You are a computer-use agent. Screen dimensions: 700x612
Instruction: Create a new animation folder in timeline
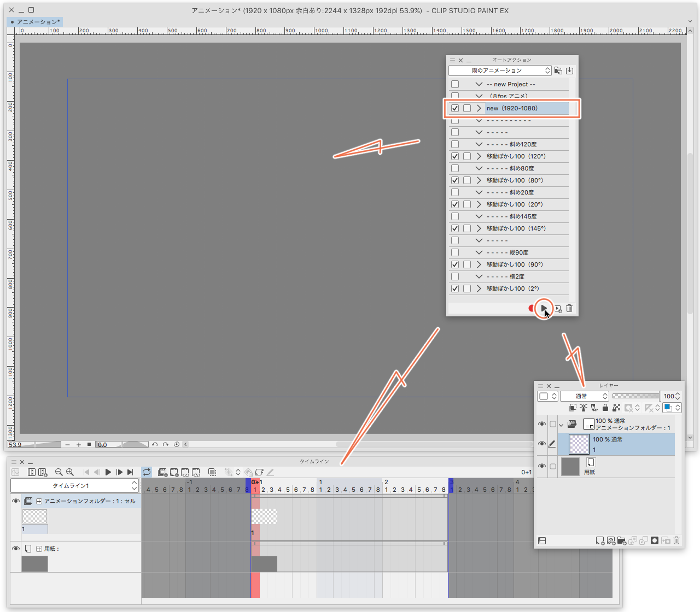click(162, 472)
